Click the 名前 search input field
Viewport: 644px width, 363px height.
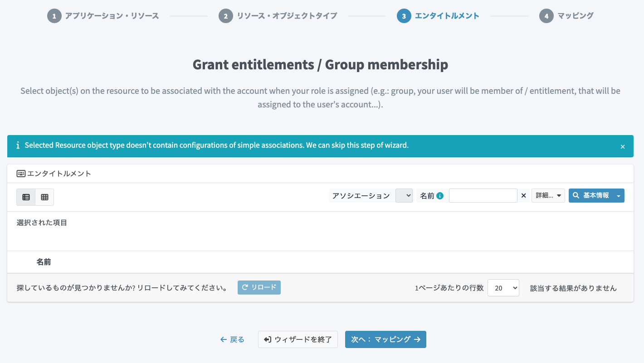pos(483,196)
